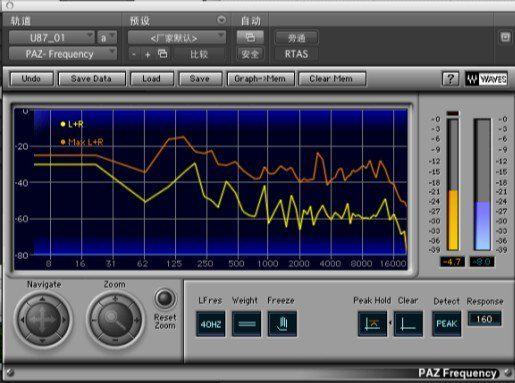
Task: Click the preset plus button
Action: pyautogui.click(x=148, y=54)
